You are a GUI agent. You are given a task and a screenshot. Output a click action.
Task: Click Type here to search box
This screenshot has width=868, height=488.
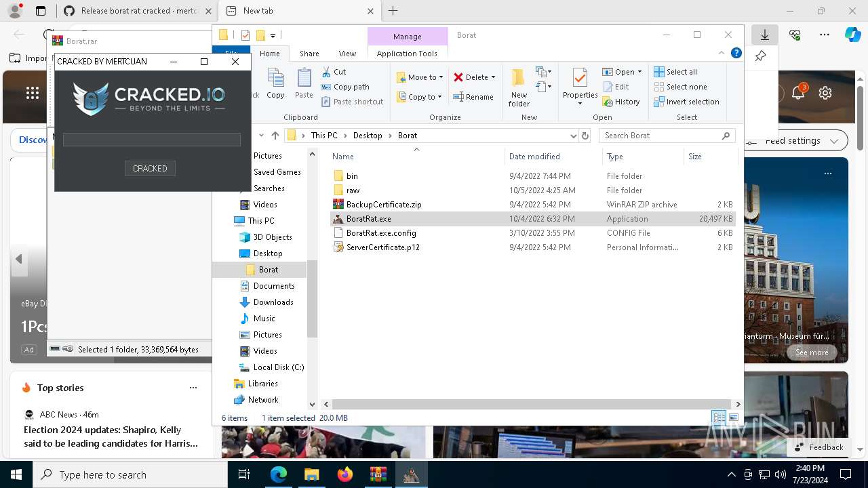[130, 474]
